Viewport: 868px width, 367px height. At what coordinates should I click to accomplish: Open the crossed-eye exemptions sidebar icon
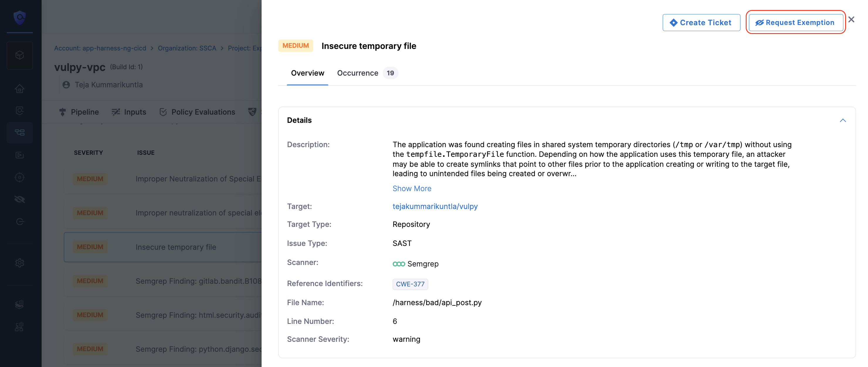20,199
